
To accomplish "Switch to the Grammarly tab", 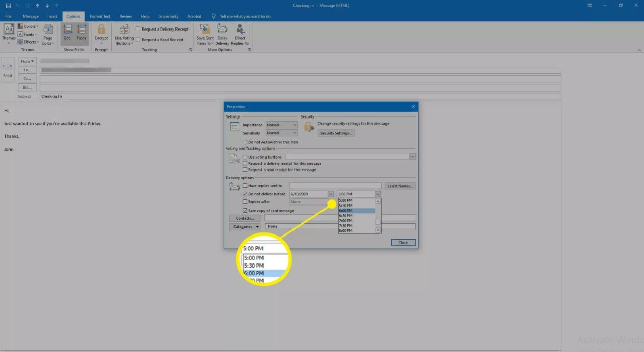I will tap(168, 16).
